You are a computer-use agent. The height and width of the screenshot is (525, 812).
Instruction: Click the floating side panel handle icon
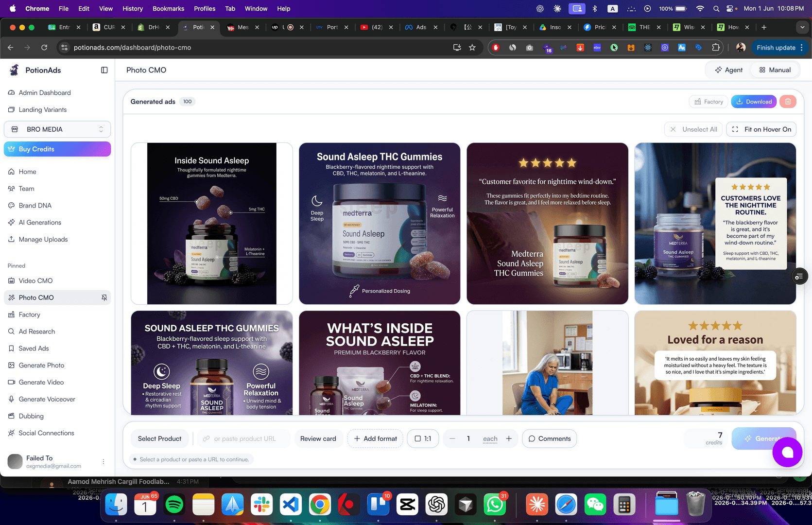click(x=799, y=277)
